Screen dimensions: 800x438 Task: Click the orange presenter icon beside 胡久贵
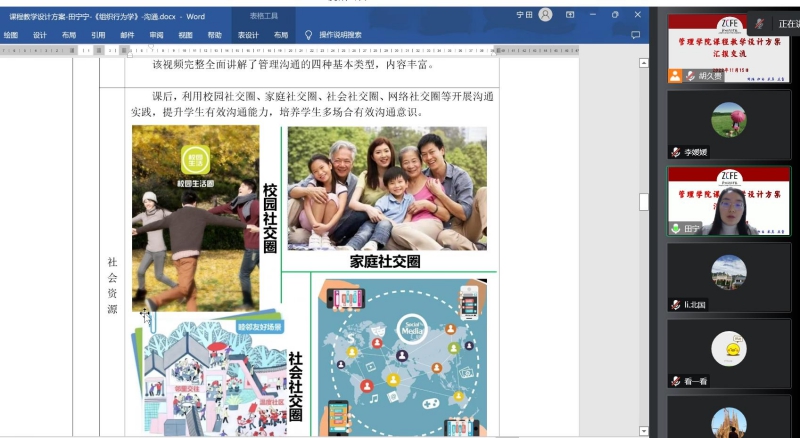[676, 76]
